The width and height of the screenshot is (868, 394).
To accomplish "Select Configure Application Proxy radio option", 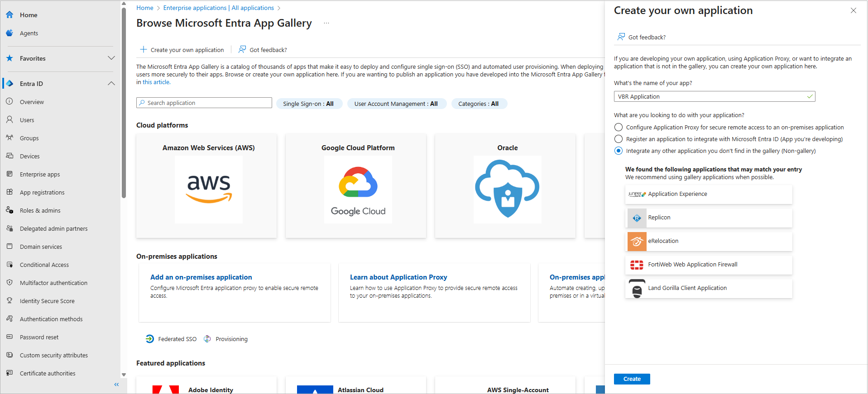I will 619,127.
